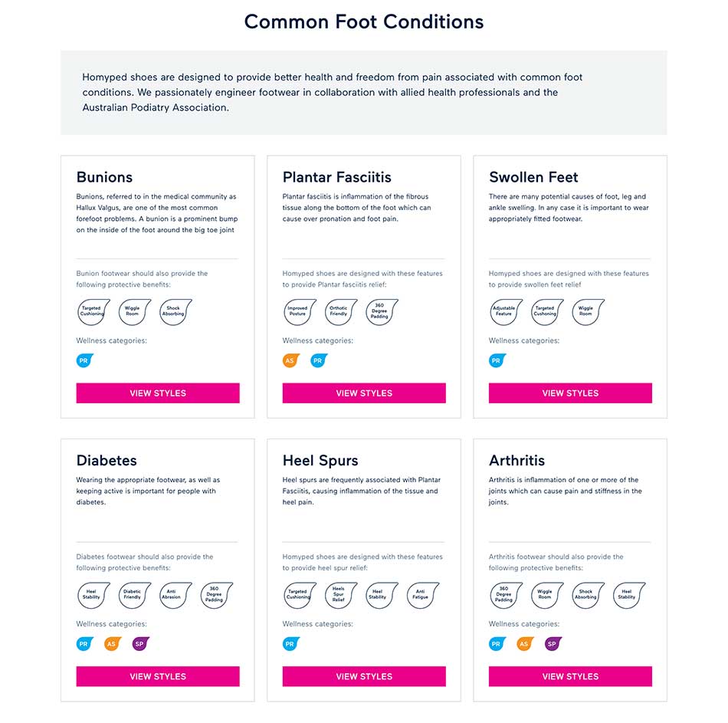Screen dimensions: 728x723
Task: Open View Styles under Heel Spurs
Action: pyautogui.click(x=364, y=676)
